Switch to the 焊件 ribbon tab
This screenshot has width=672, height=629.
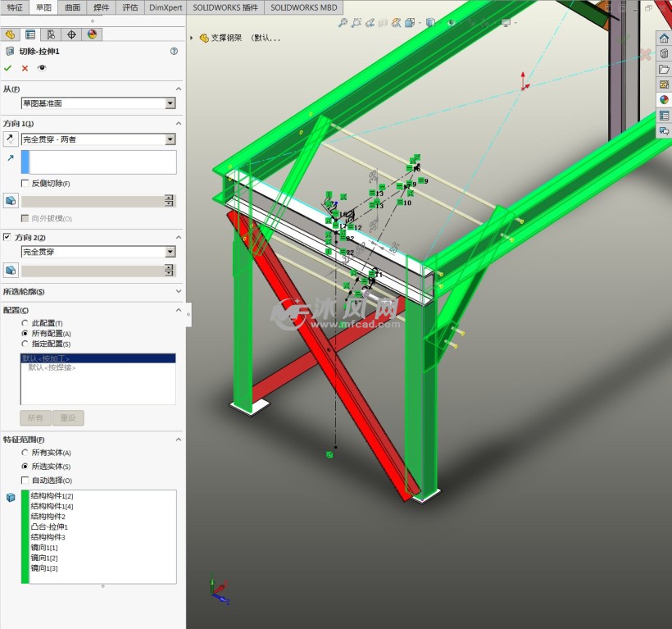point(102,7)
